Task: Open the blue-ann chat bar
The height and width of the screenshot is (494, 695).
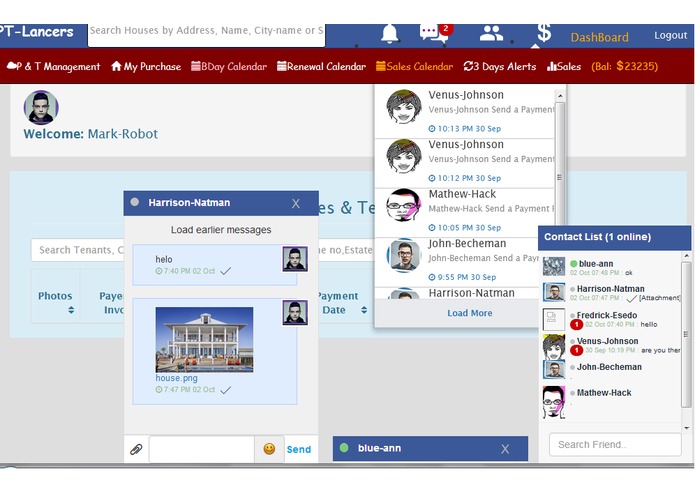Action: click(430, 448)
